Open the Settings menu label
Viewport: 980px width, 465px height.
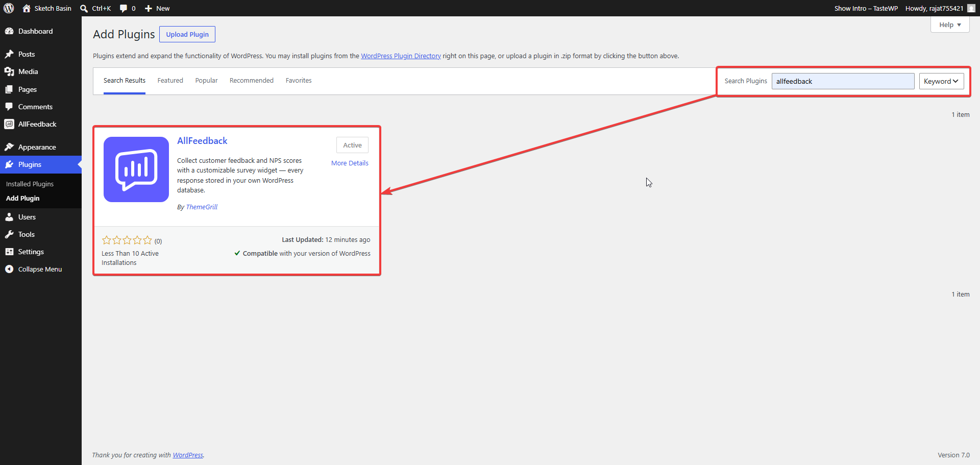(31, 252)
